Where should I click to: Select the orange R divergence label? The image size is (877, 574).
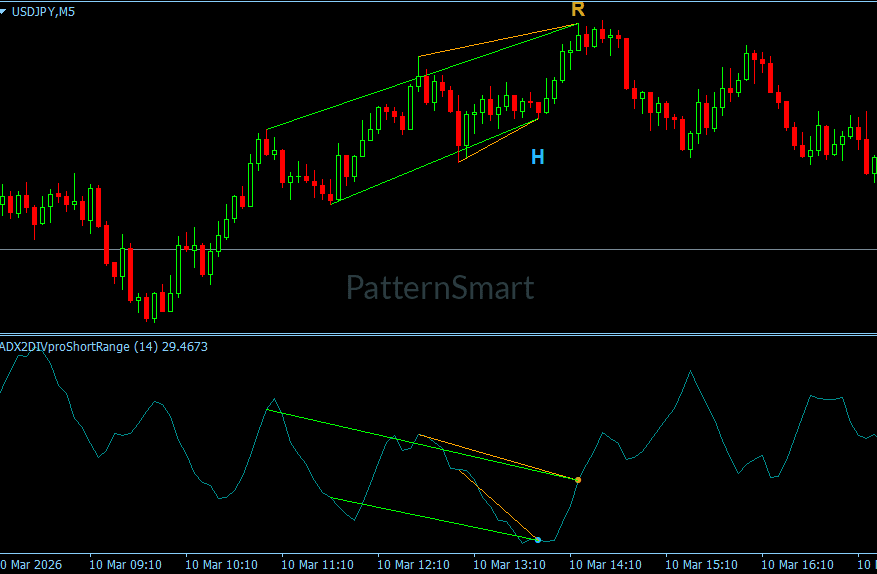point(578,10)
